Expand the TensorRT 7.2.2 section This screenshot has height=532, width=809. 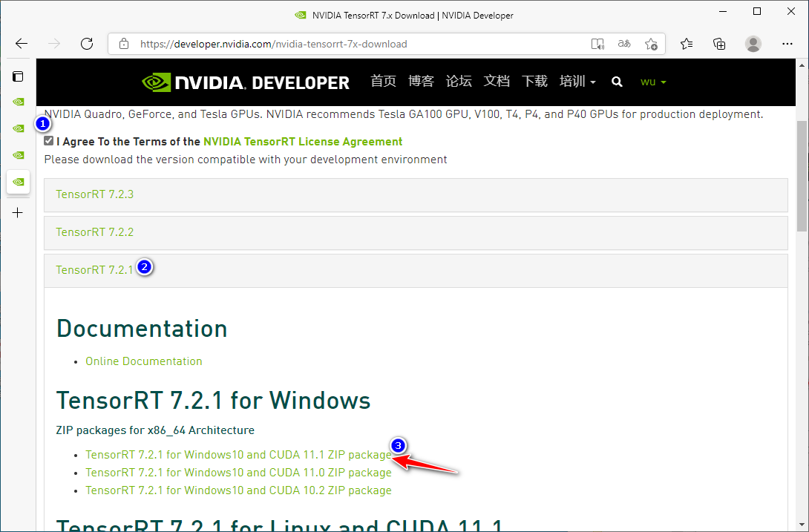pyautogui.click(x=94, y=232)
